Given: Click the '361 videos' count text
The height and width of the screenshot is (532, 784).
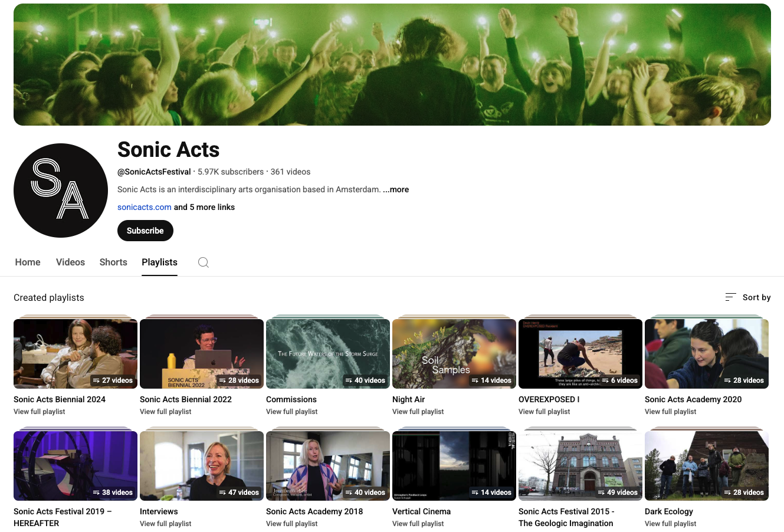Looking at the screenshot, I should click(290, 172).
